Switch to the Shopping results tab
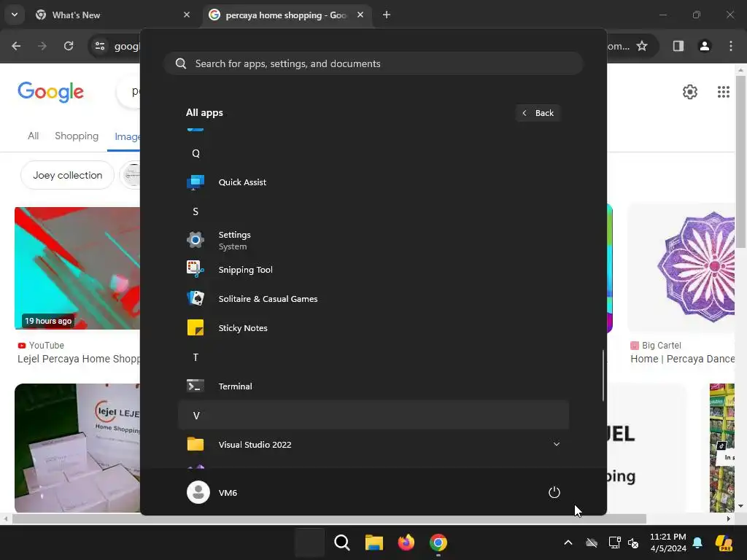Image resolution: width=747 pixels, height=560 pixels. 76,136
